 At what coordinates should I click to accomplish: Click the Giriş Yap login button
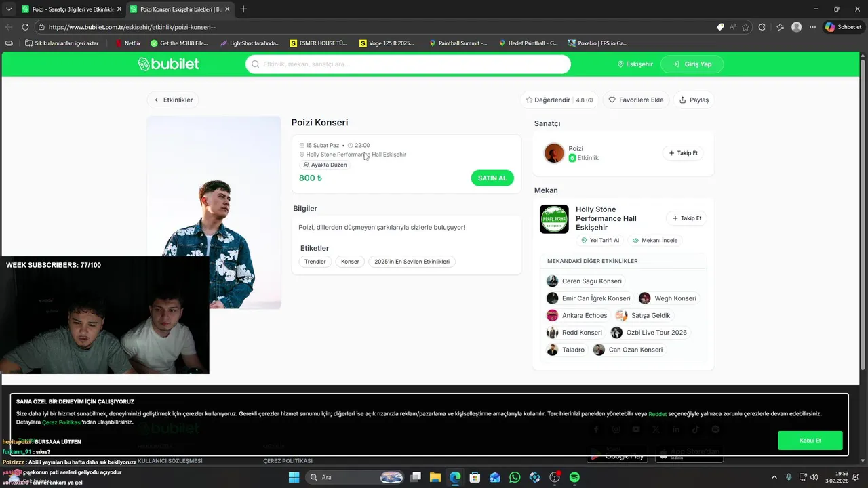pos(692,64)
